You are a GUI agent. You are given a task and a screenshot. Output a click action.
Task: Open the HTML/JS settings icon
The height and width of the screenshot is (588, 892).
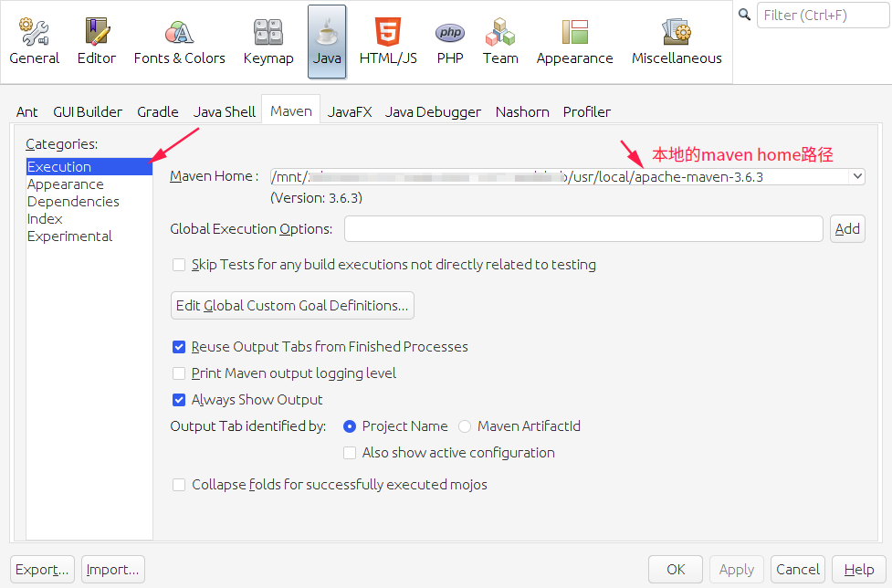[388, 37]
